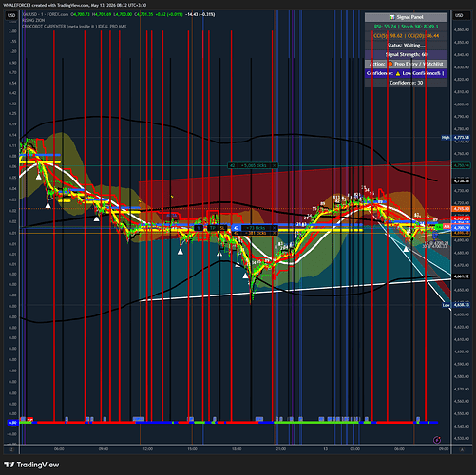Click the Signal Strength row
The image size is (476, 475).
pos(406,54)
